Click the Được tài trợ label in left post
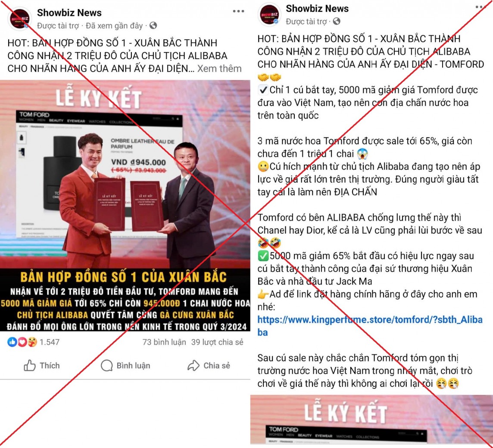 [x=58, y=25]
